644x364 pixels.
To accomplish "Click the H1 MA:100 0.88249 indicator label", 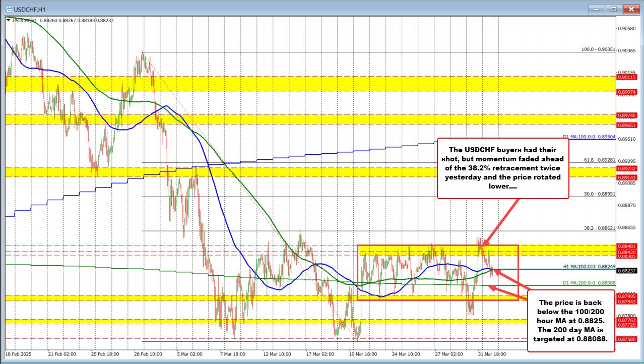I will coord(589,266).
